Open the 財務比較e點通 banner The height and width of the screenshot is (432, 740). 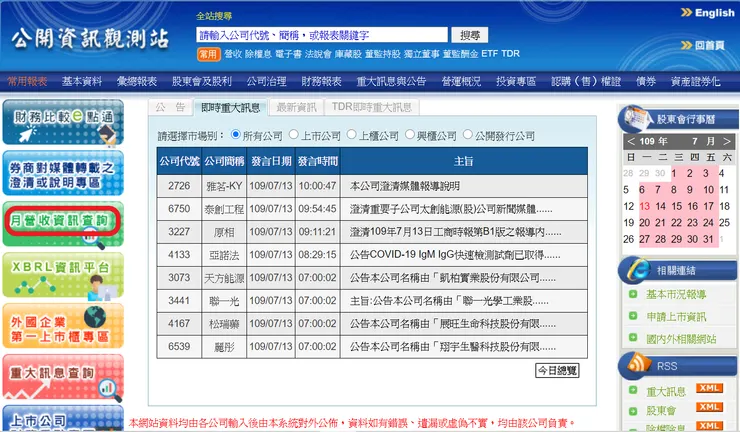tap(63, 122)
